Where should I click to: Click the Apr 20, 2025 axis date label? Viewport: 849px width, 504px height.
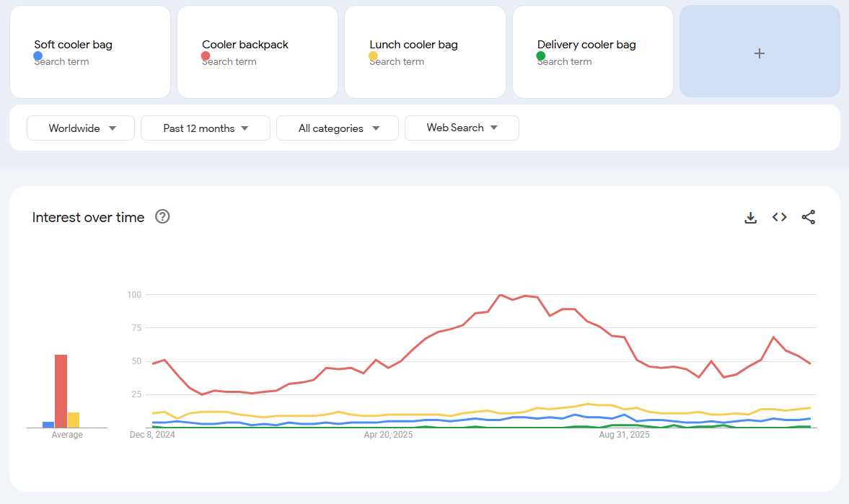[388, 435]
